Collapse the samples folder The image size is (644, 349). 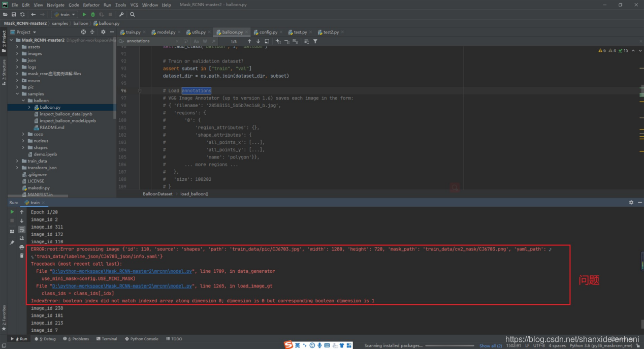[x=18, y=94]
